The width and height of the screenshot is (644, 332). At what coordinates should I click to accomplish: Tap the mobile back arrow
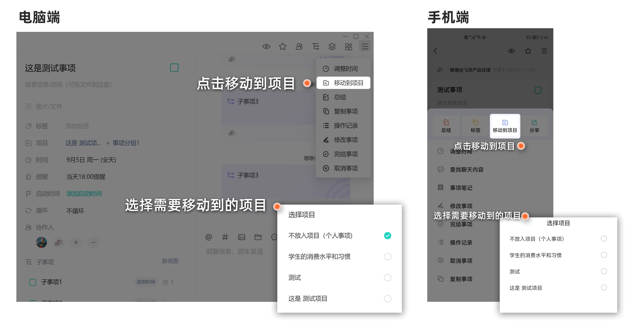(435, 51)
